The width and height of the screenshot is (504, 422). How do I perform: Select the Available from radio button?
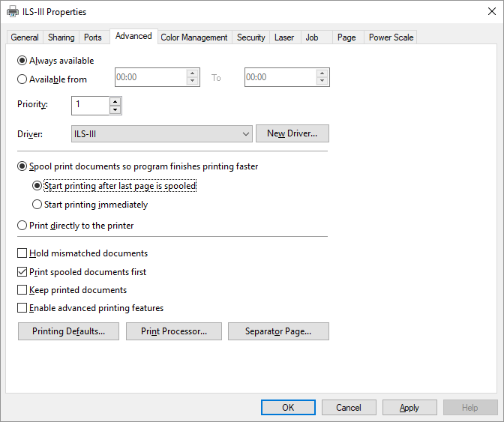click(x=22, y=79)
